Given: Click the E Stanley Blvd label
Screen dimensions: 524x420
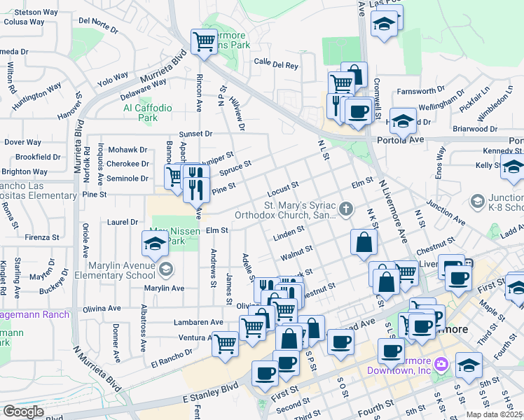Looking at the screenshot, I should click(211, 393).
